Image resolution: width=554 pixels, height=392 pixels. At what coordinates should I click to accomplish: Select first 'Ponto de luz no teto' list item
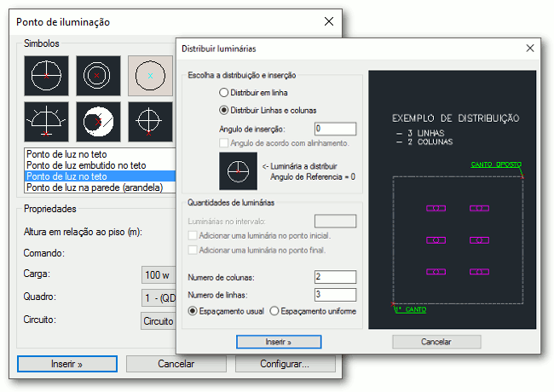[100, 154]
